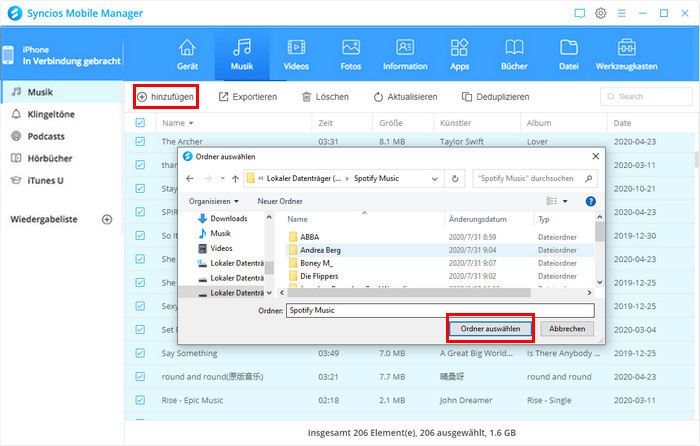Refresh the folder dialog view
The width and height of the screenshot is (700, 446).
[455, 179]
